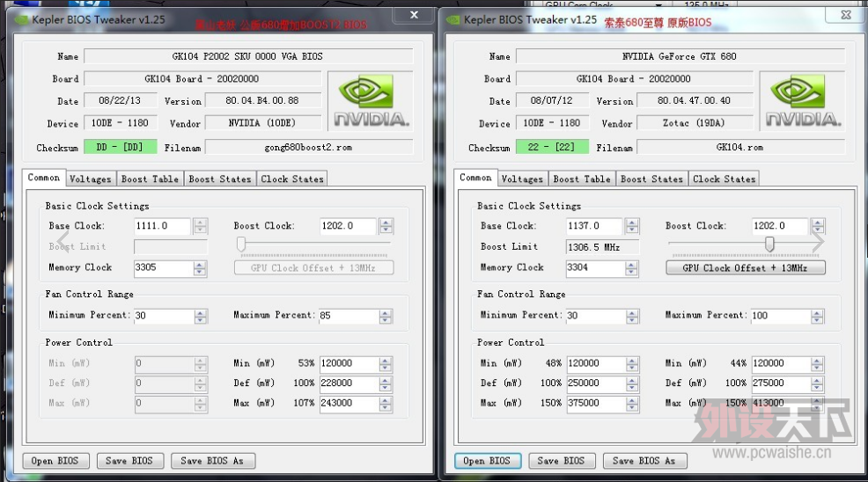Click Base Clock field showing 1111.0
The image size is (868, 482).
click(x=164, y=226)
